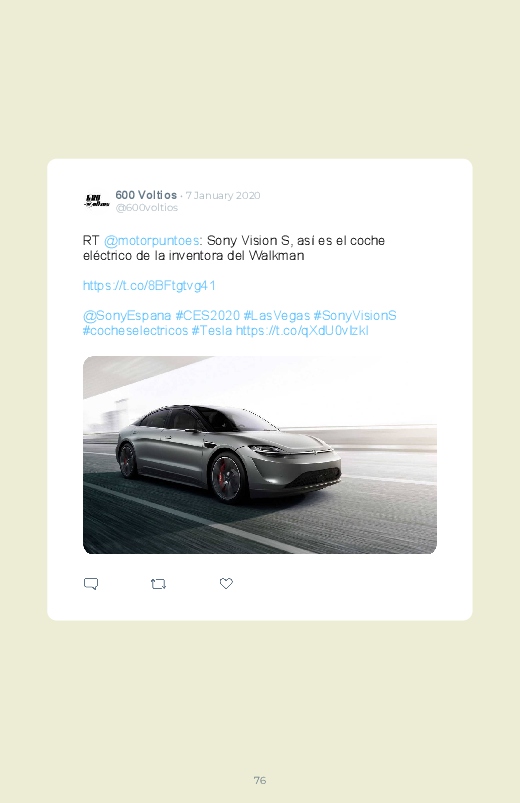View the Sony Vision S car photo
This screenshot has height=803, width=520.
click(x=260, y=455)
